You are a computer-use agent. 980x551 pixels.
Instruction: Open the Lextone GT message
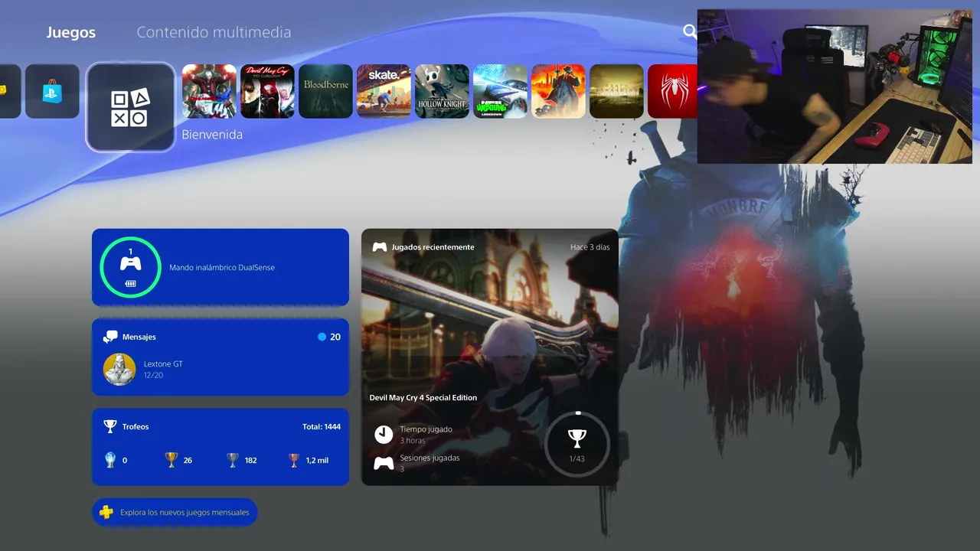click(x=163, y=369)
